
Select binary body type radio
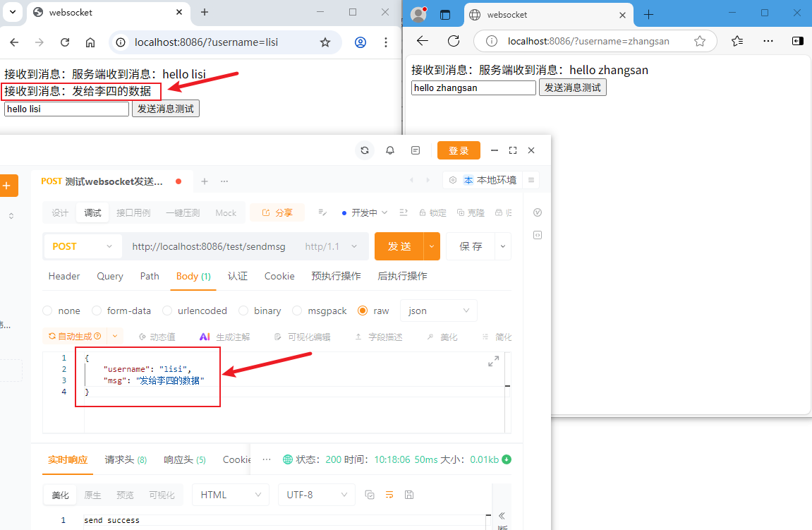243,311
